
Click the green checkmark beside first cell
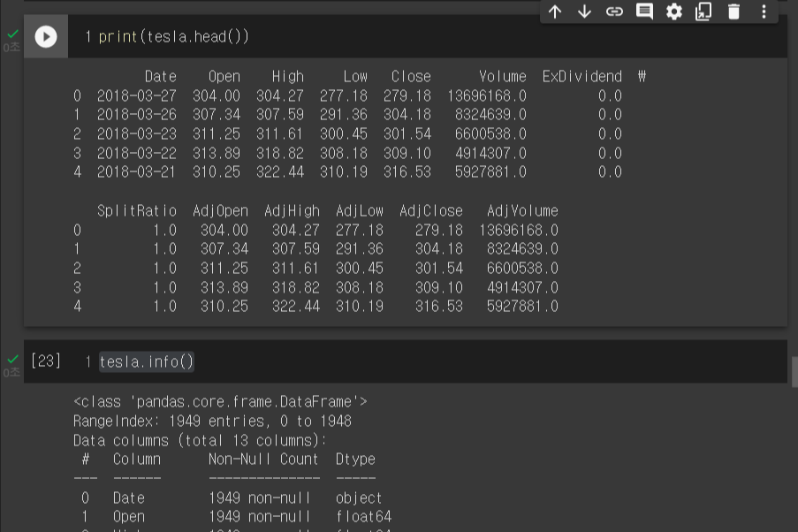click(12, 34)
